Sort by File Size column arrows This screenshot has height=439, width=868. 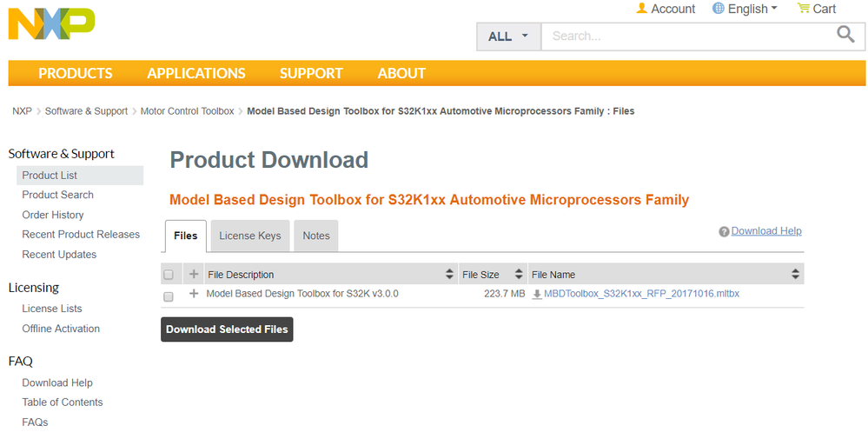click(519, 275)
